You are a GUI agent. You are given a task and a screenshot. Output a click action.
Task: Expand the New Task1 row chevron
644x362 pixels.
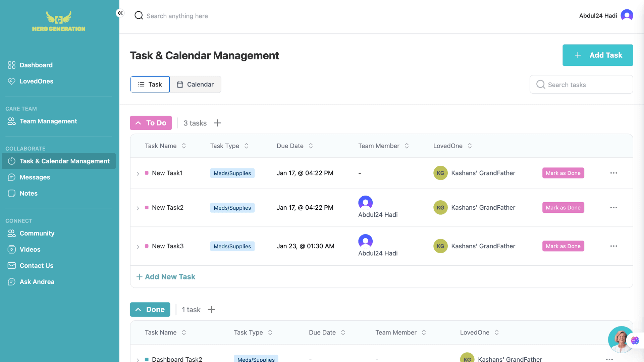[x=138, y=173]
